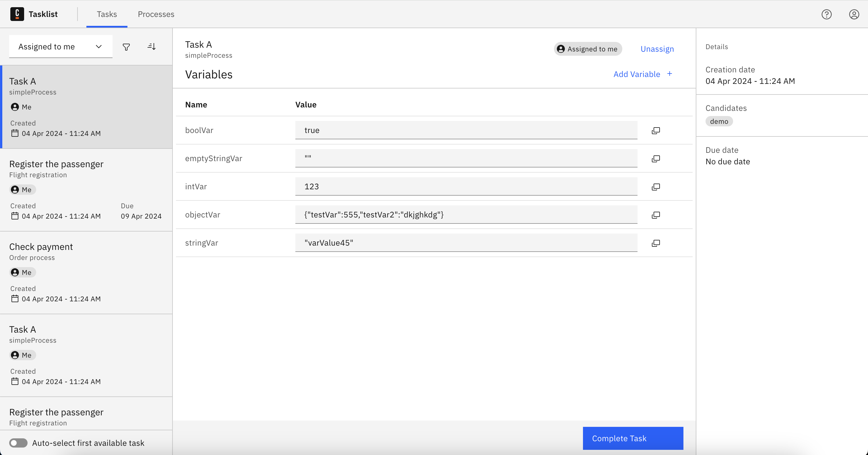This screenshot has width=868, height=455.
Task: Select the Tasks tab
Action: click(107, 14)
